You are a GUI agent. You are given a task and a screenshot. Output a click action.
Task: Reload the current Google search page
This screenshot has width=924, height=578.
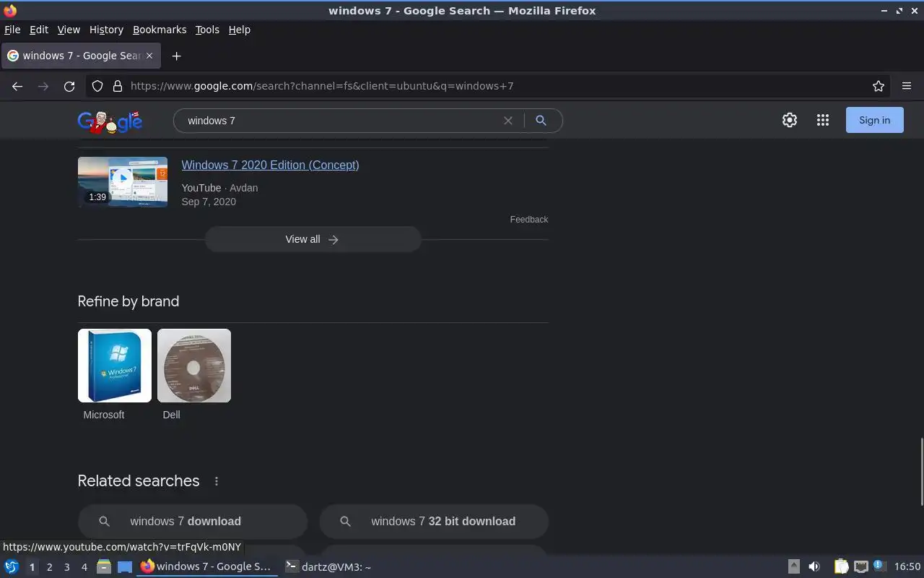pyautogui.click(x=69, y=86)
